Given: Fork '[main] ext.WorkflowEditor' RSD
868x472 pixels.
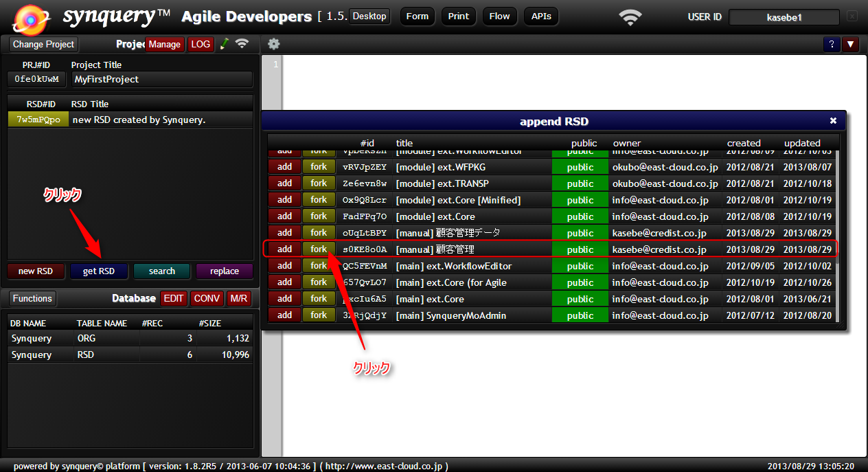Looking at the screenshot, I should (x=319, y=266).
